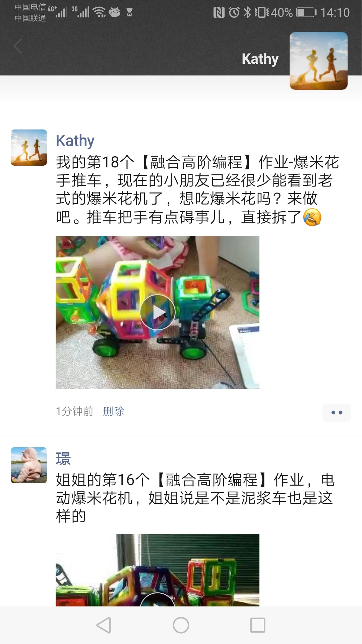This screenshot has width=362, height=644.
Task: Tap the Wi-Fi icon in status bar
Action: (100, 12)
